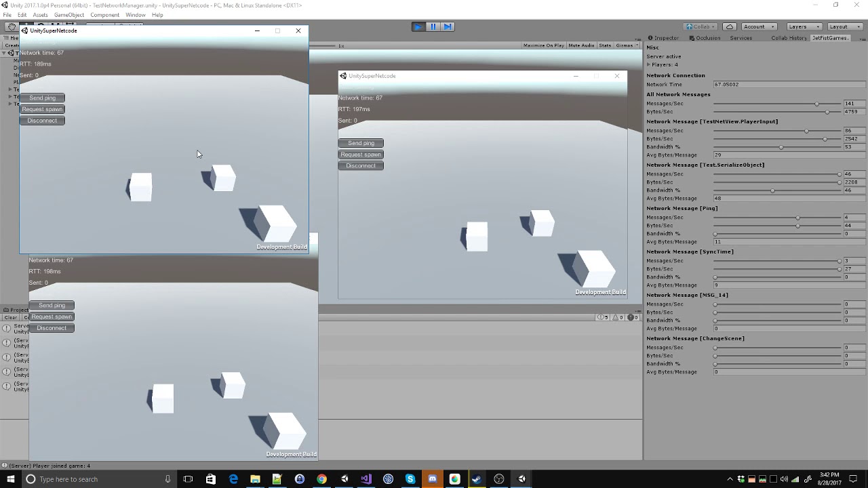The image size is (868, 488).
Task: Click the Occlusion tab icon
Action: tap(690, 38)
